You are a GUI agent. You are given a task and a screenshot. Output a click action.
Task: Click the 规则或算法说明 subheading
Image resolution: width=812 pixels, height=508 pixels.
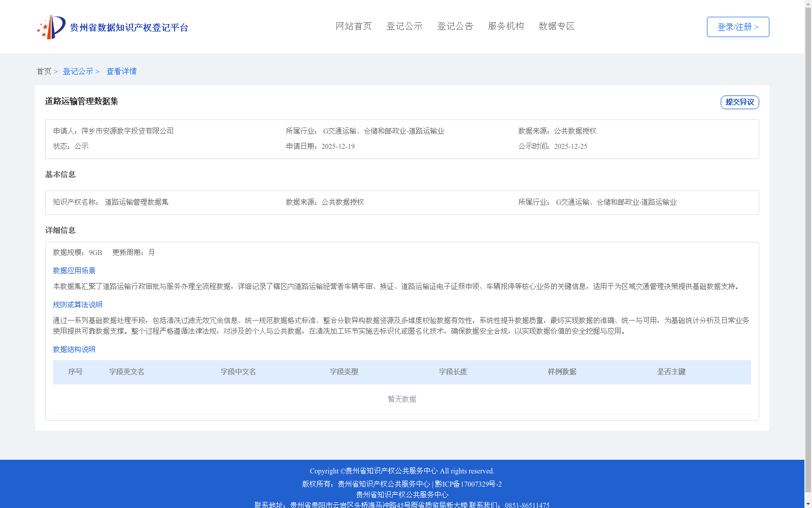click(78, 305)
